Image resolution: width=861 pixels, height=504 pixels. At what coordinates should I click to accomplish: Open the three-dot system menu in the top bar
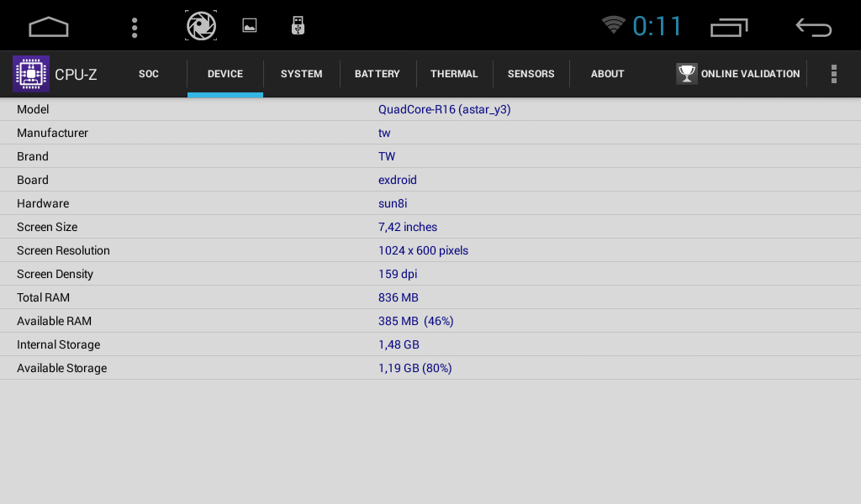point(135,28)
